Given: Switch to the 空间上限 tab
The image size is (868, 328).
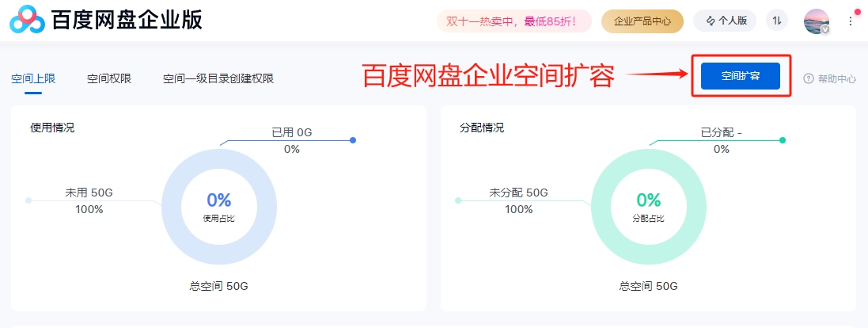Looking at the screenshot, I should [x=33, y=78].
